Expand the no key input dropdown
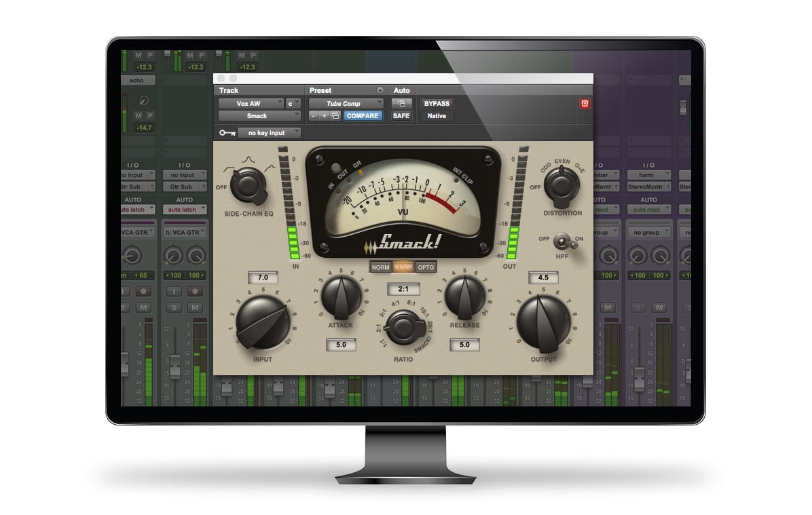 [269, 133]
